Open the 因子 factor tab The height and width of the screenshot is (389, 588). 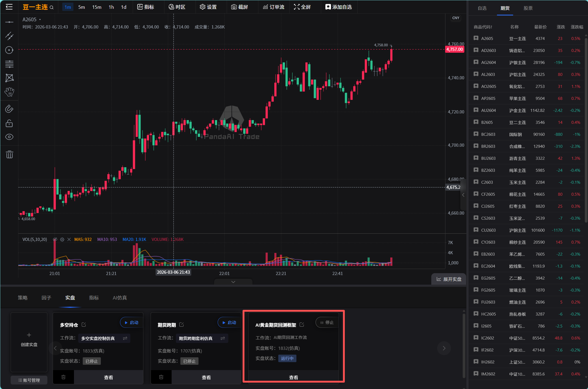46,298
